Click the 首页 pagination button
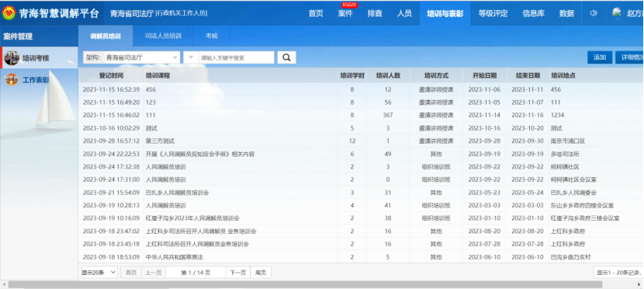Image resolution: width=644 pixels, height=289 pixels. pyautogui.click(x=130, y=272)
